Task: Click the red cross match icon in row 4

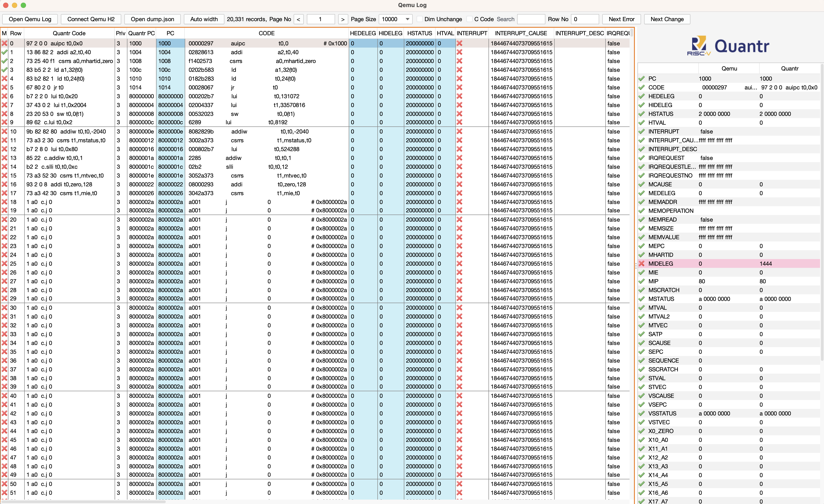Action: click(4, 79)
